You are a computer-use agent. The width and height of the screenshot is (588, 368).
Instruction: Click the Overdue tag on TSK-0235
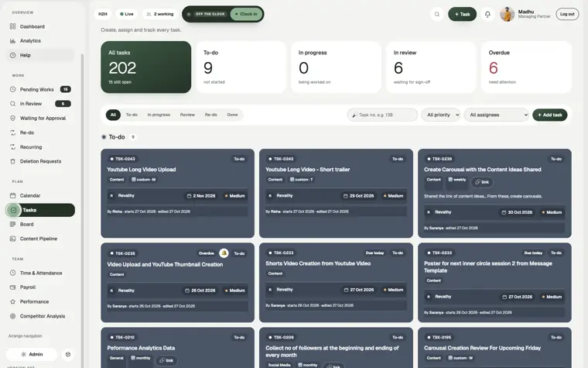[x=207, y=253]
